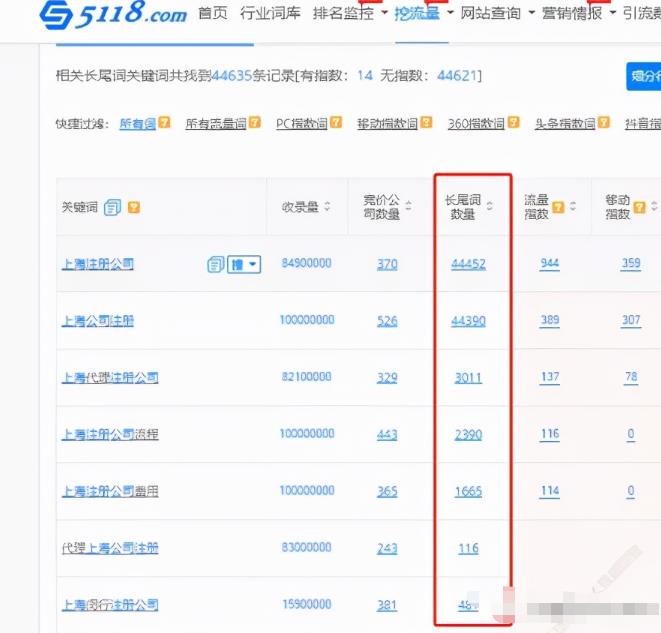The image size is (661, 633).
Task: Click the 无指数 count 44621
Action: tap(457, 76)
